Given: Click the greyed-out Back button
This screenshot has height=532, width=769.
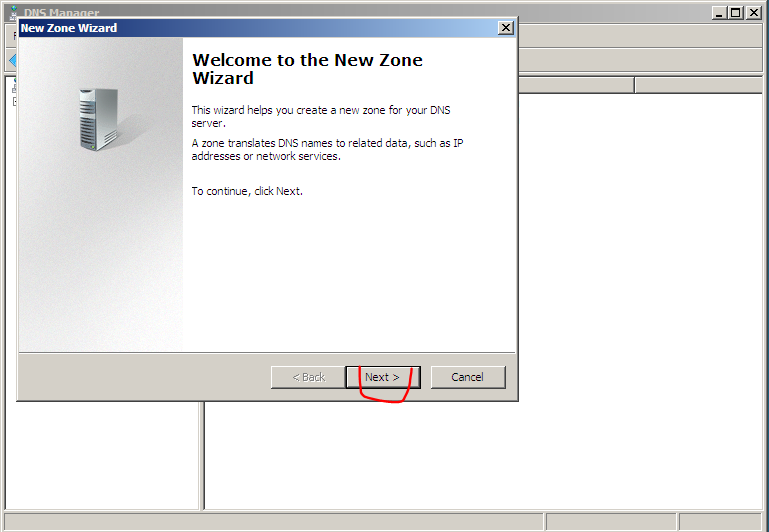Looking at the screenshot, I should click(x=308, y=377).
